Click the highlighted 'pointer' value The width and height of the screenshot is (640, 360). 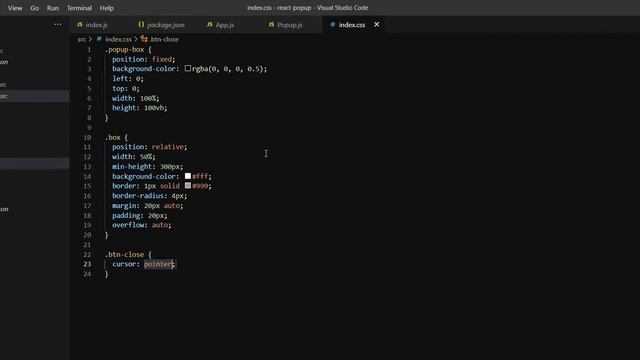coord(158,264)
